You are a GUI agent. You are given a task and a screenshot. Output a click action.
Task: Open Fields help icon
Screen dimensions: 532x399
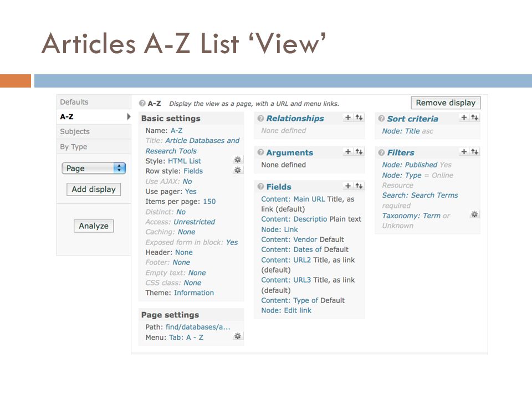pos(260,187)
